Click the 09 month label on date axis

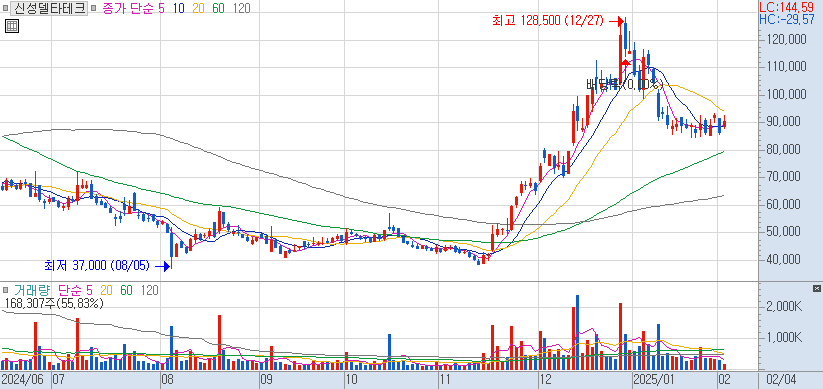266,380
